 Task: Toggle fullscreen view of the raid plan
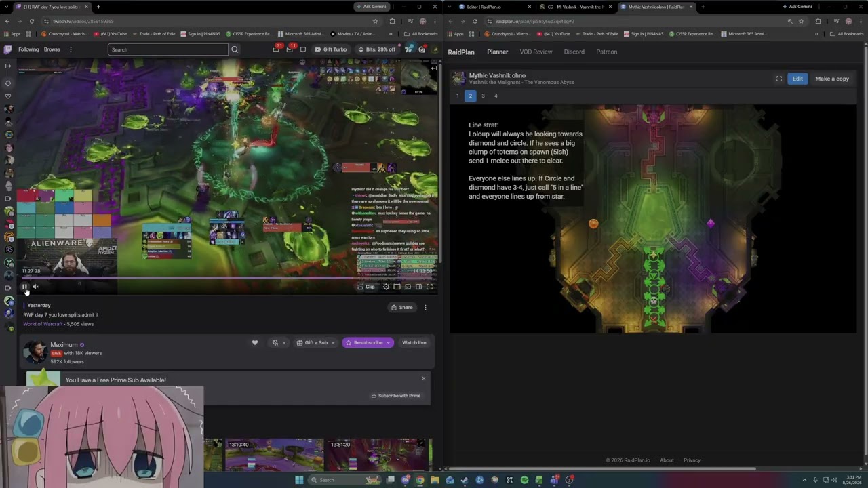click(x=779, y=79)
